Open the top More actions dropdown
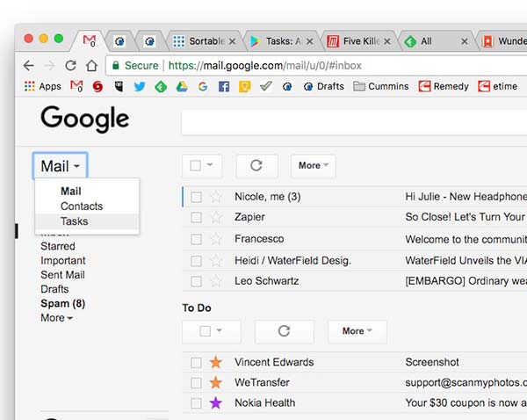This screenshot has height=420, width=527. click(x=314, y=165)
